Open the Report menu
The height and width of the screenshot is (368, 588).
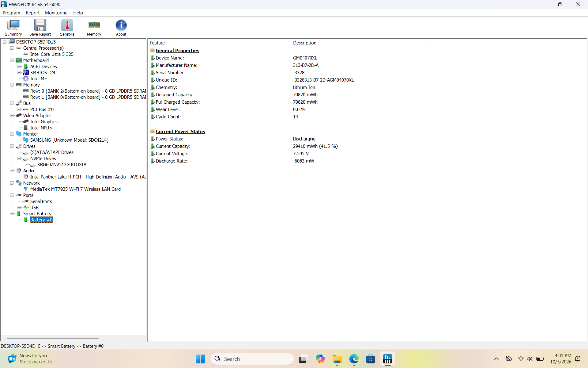coord(32,13)
